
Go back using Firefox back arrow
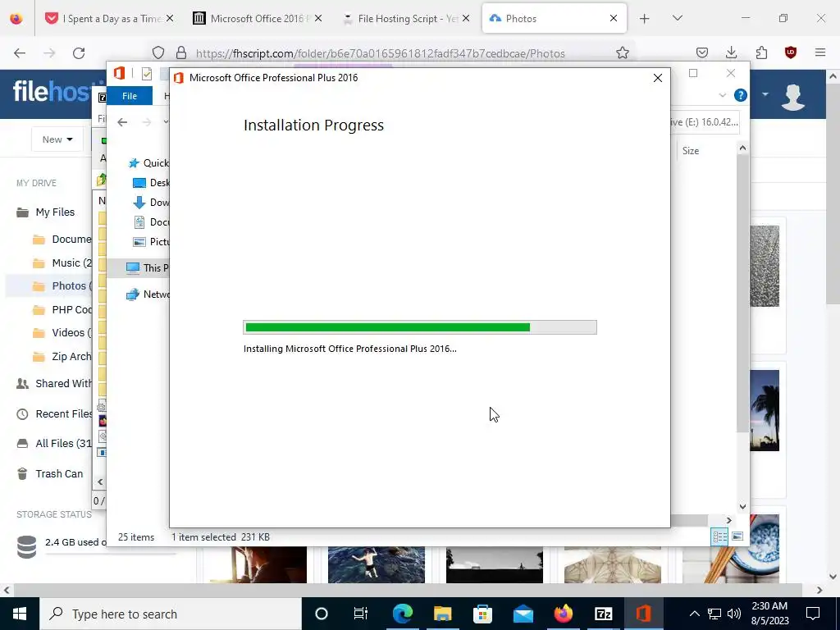point(20,53)
